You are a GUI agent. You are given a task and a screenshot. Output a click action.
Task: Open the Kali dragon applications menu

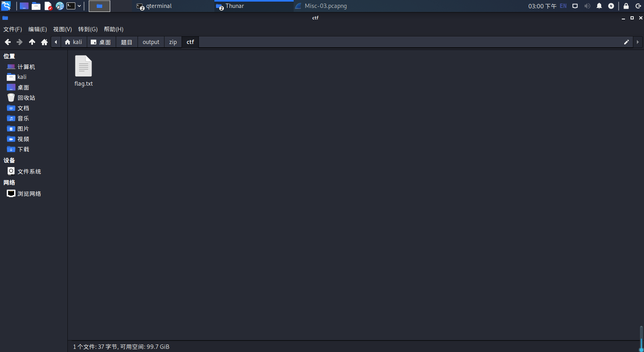point(6,6)
